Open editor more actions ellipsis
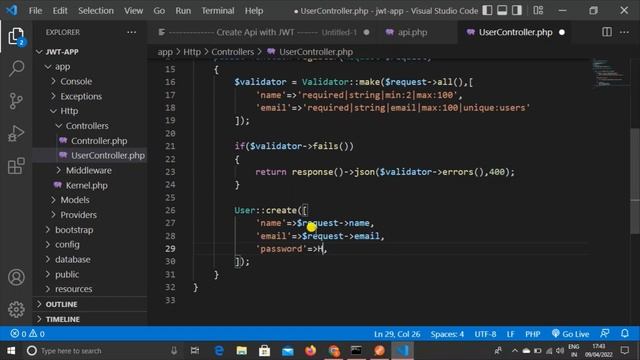The width and height of the screenshot is (640, 360). pos(624,32)
